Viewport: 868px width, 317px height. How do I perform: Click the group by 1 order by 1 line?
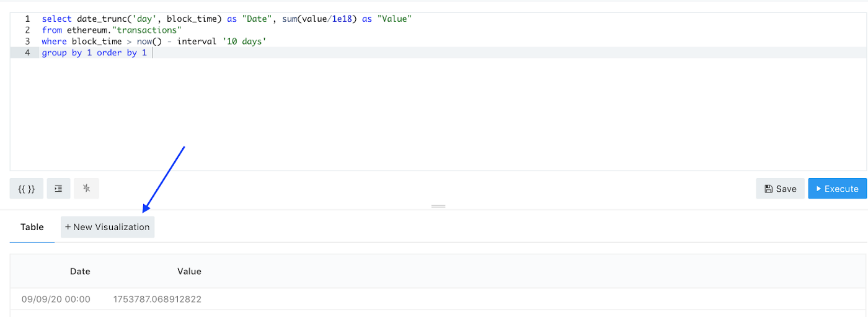coord(94,53)
